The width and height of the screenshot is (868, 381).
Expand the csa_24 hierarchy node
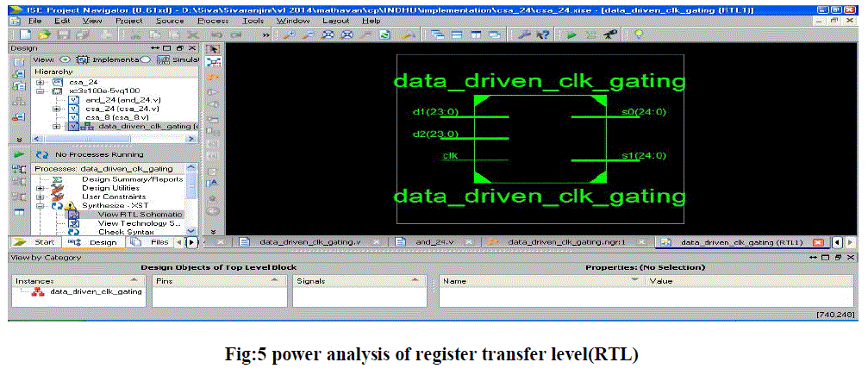(41, 82)
